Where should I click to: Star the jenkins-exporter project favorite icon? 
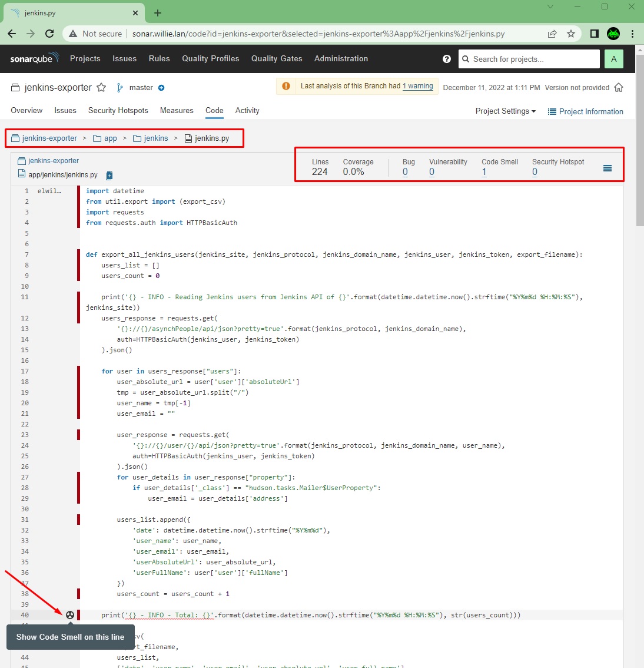(101, 87)
